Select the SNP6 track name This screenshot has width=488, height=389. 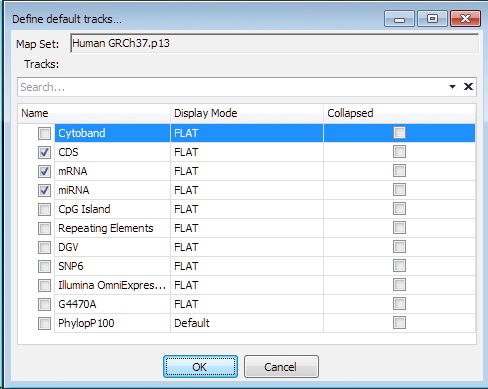(x=71, y=266)
